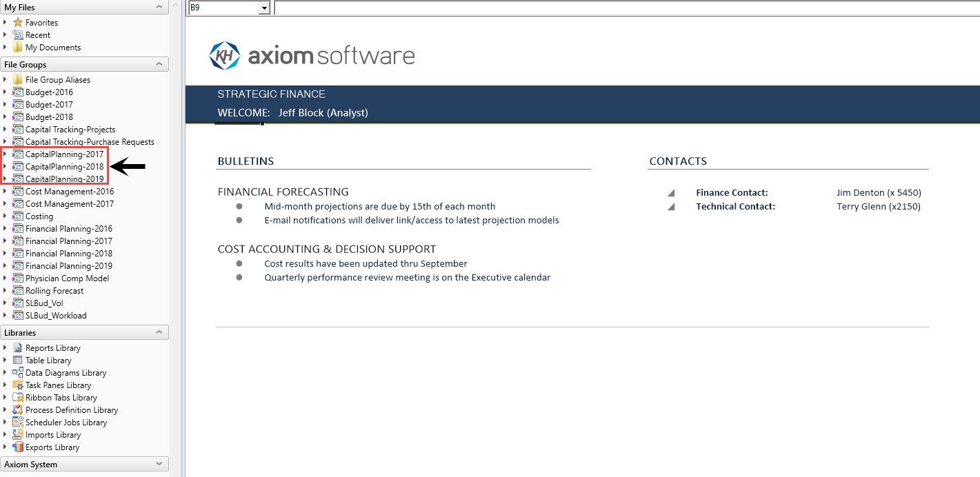
Task: Open Capital Tracking-Purchase Requests group
Action: point(90,142)
